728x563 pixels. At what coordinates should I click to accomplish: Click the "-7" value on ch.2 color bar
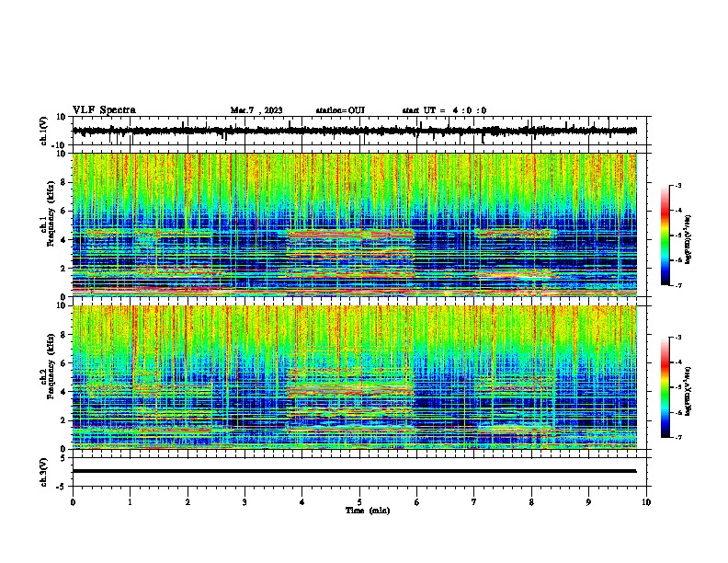coord(677,438)
